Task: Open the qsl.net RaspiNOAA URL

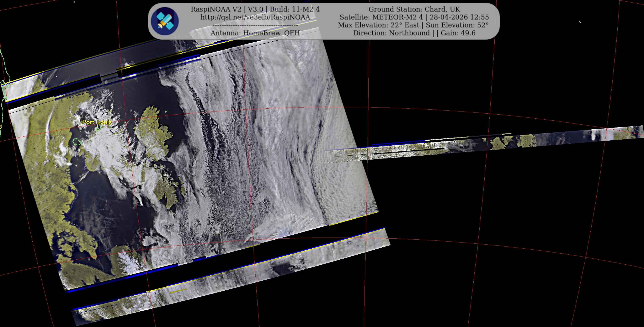Action: click(x=255, y=17)
